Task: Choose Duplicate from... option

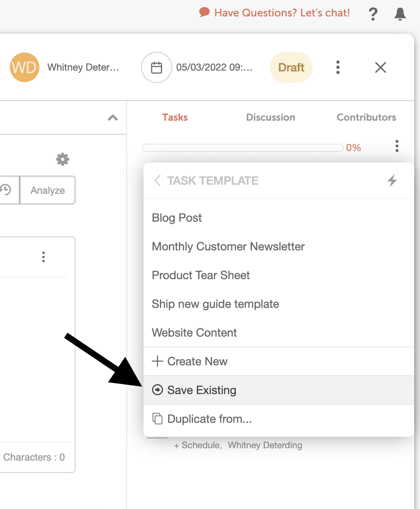Action: pos(278,419)
